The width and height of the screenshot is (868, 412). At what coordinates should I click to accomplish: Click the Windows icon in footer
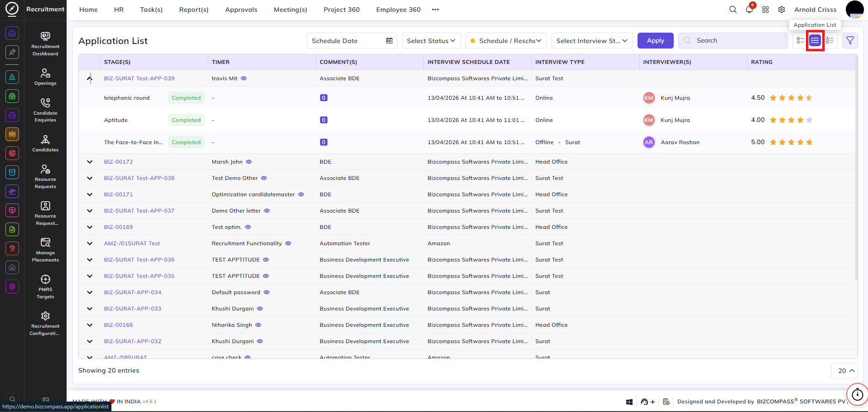click(629, 402)
